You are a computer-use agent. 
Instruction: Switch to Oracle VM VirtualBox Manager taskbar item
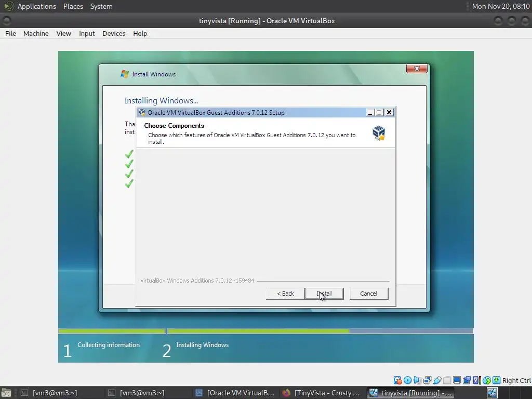235,393
